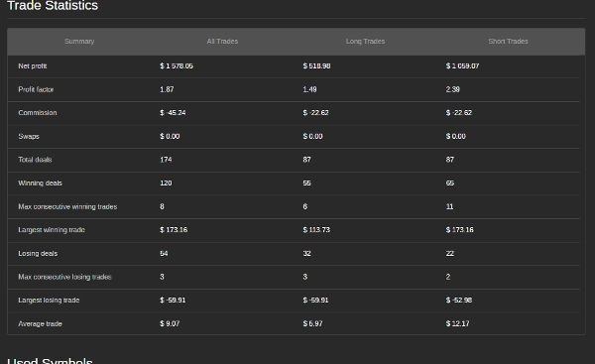Click the Summary column header
The width and height of the screenshot is (595, 364).
click(x=79, y=42)
